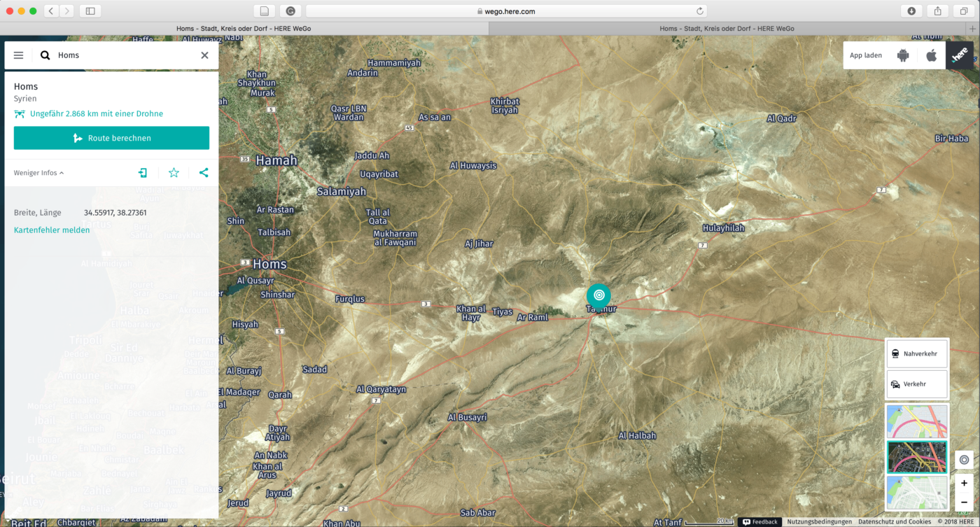This screenshot has height=527, width=980.
Task: Toggle the Verkehr traffic layer
Action: coord(916,384)
